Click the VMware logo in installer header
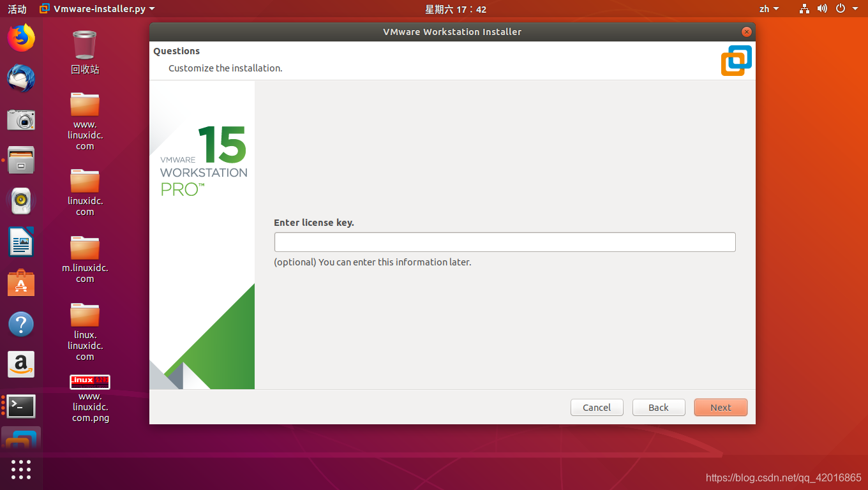The height and width of the screenshot is (490, 868). [x=737, y=61]
